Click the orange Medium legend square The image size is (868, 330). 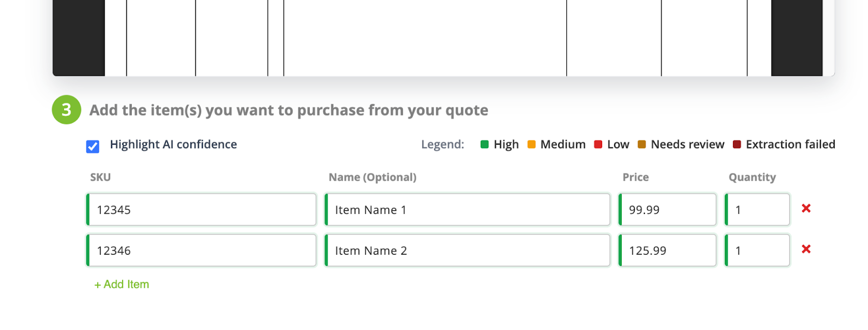tap(532, 144)
